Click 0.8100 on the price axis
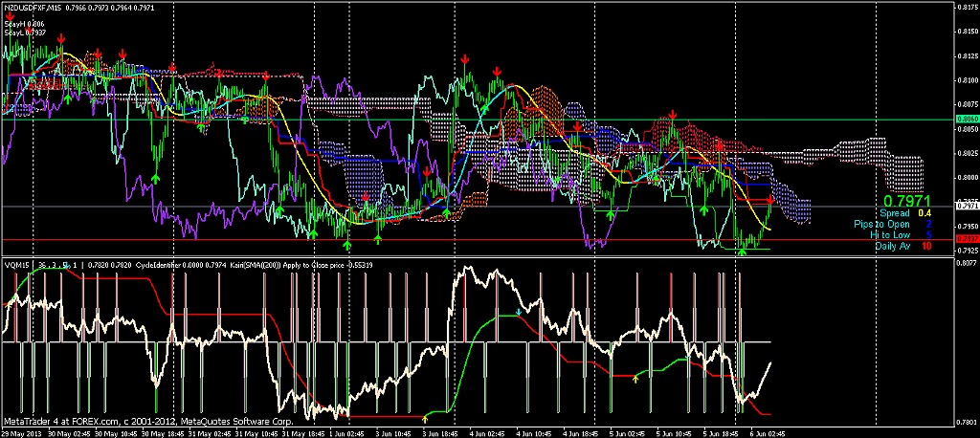 click(x=967, y=80)
